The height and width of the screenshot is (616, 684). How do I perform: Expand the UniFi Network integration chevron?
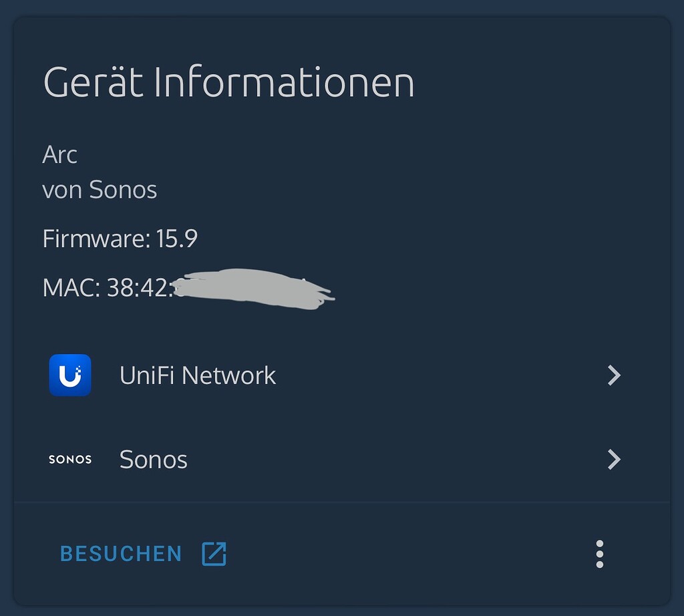pyautogui.click(x=613, y=375)
